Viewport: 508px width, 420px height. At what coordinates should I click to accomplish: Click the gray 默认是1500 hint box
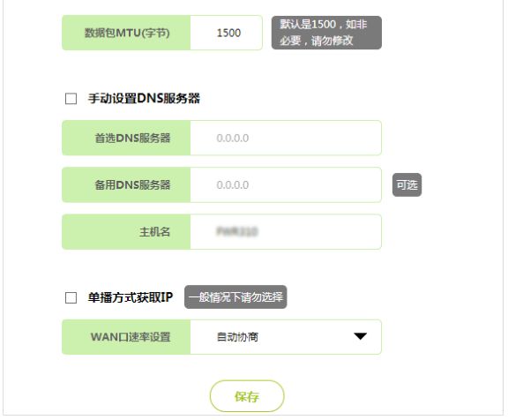tap(326, 33)
